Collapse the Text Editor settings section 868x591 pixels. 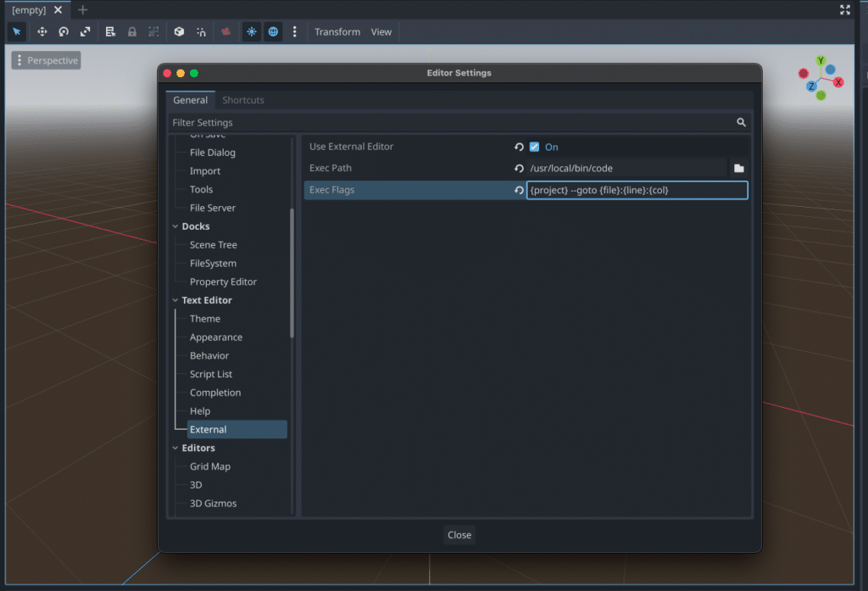(x=175, y=299)
